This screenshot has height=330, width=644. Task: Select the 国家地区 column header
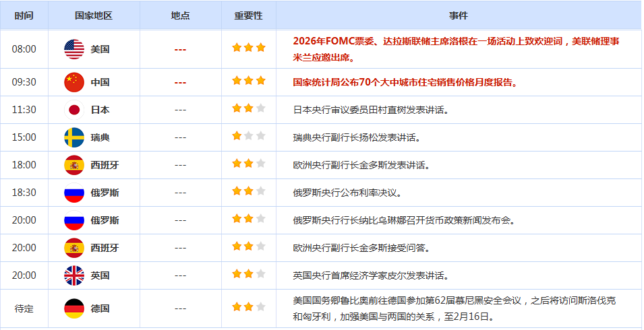(x=94, y=15)
